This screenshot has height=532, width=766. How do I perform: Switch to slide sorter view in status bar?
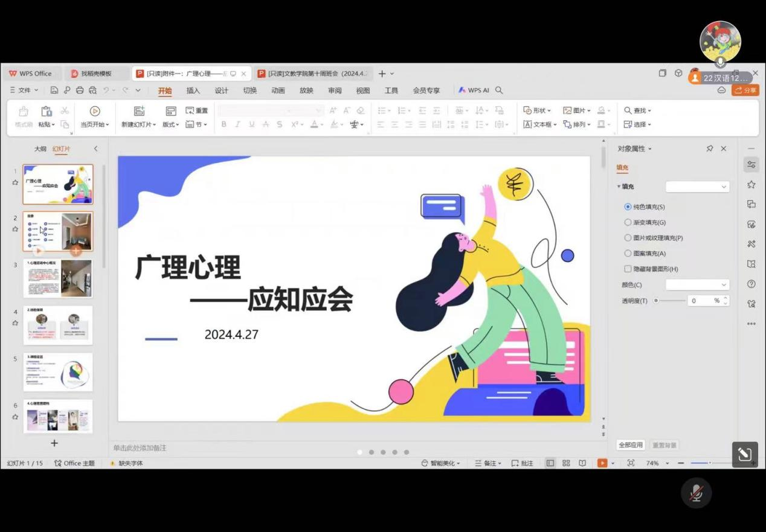pos(566,463)
